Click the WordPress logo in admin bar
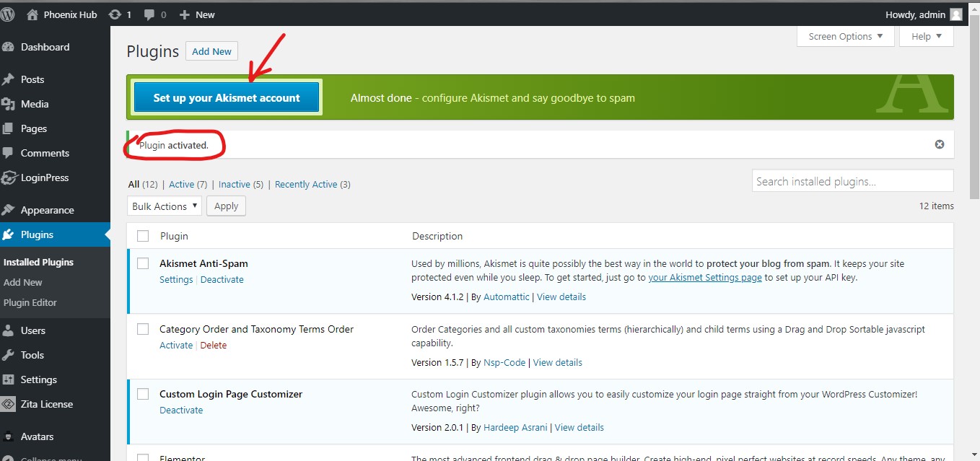 [x=8, y=14]
